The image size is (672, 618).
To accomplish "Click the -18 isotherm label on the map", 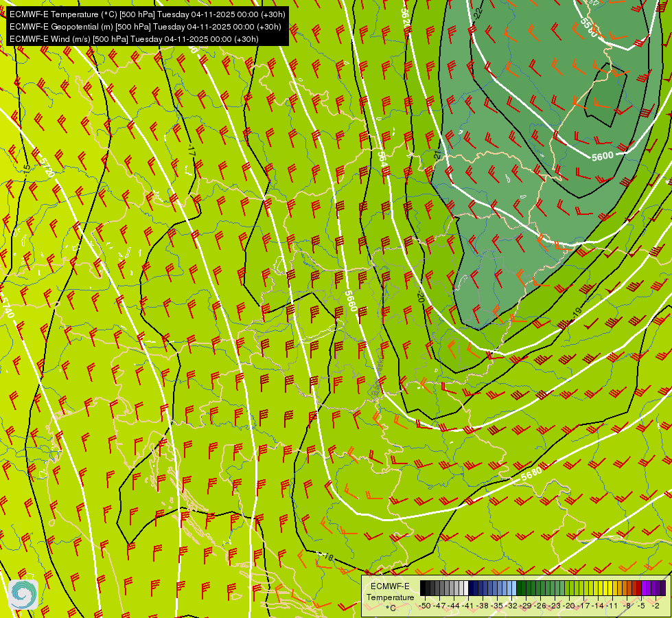I will [x=327, y=557].
